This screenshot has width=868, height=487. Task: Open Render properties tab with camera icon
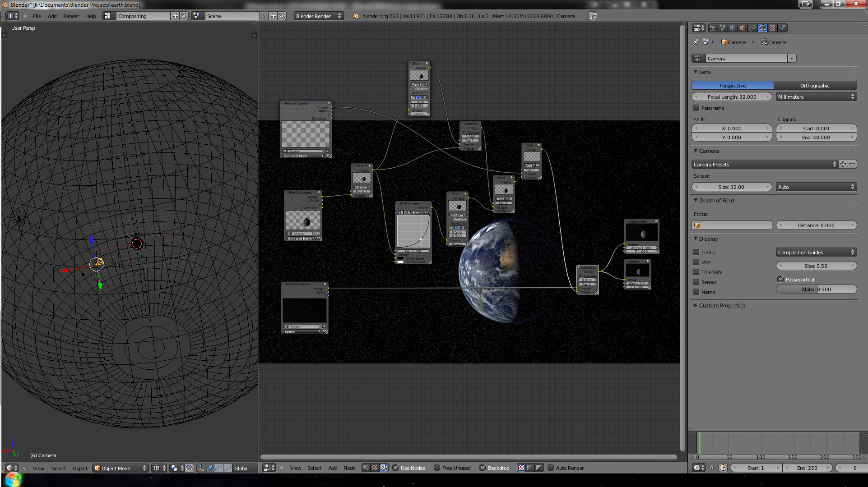tap(713, 28)
